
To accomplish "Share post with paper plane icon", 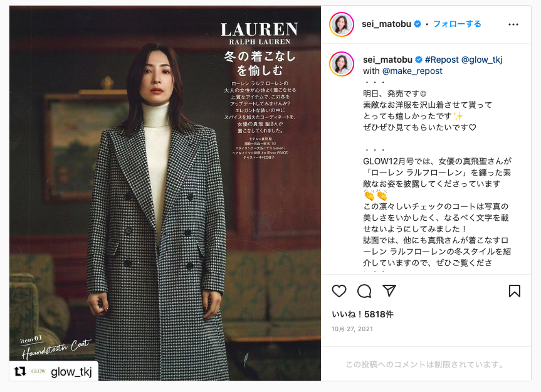I will (389, 290).
